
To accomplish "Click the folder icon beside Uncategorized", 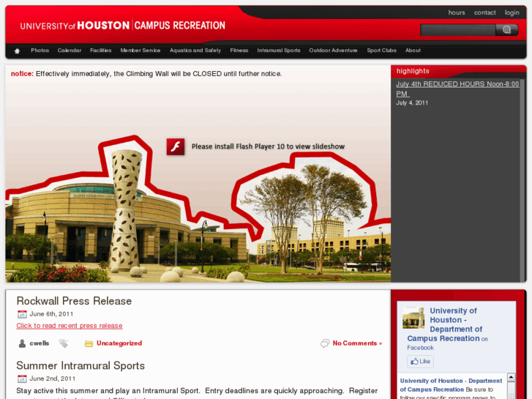I will pyautogui.click(x=89, y=343).
